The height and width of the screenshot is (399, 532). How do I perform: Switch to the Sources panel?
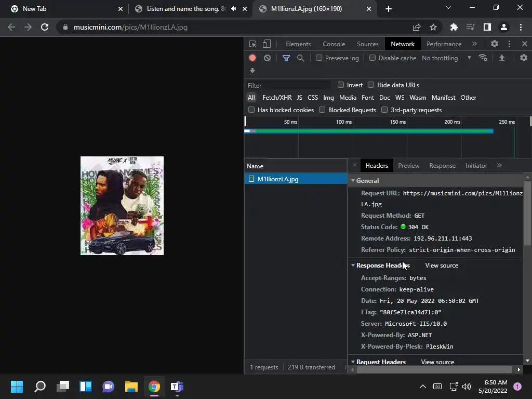[x=367, y=44]
